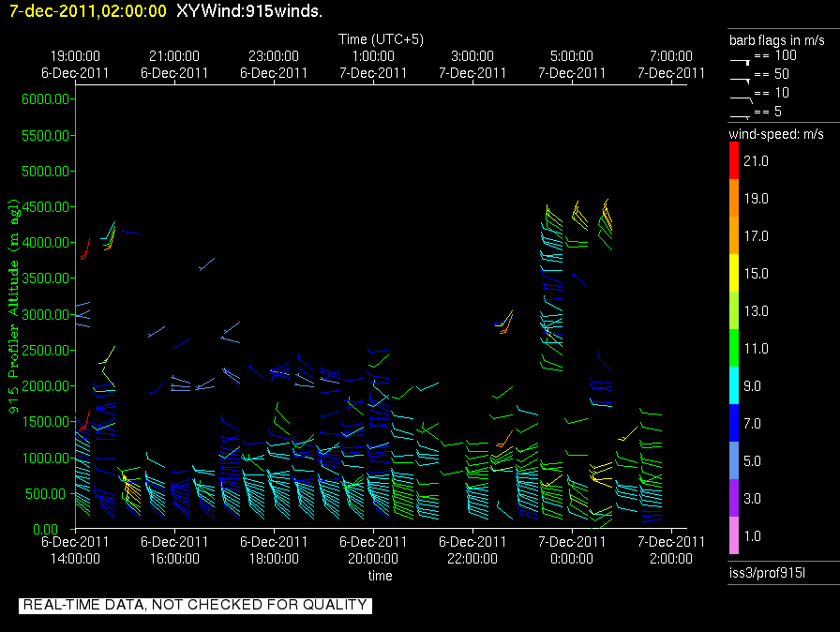Click the blue 7.0 color bar segment
The image size is (840, 632).
[734, 423]
